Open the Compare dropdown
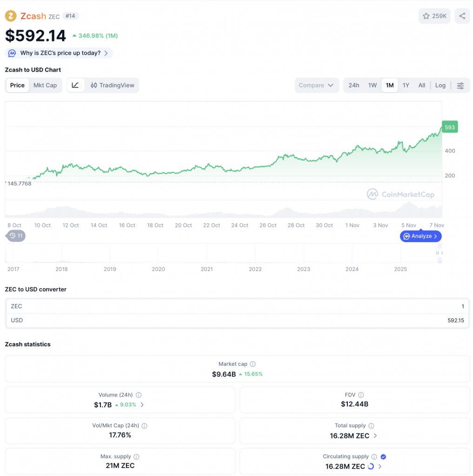 [x=316, y=86]
